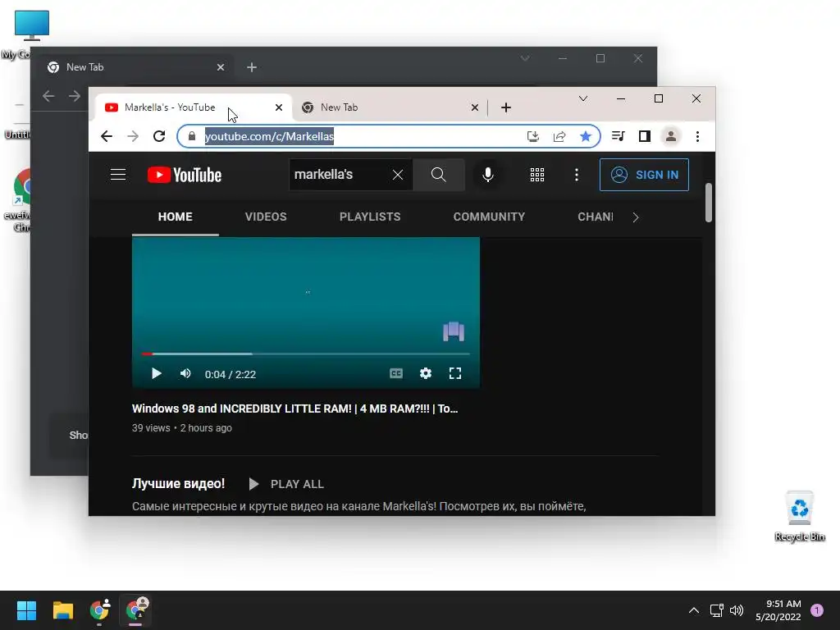Reload the YouTube page
840x630 pixels.
point(159,137)
